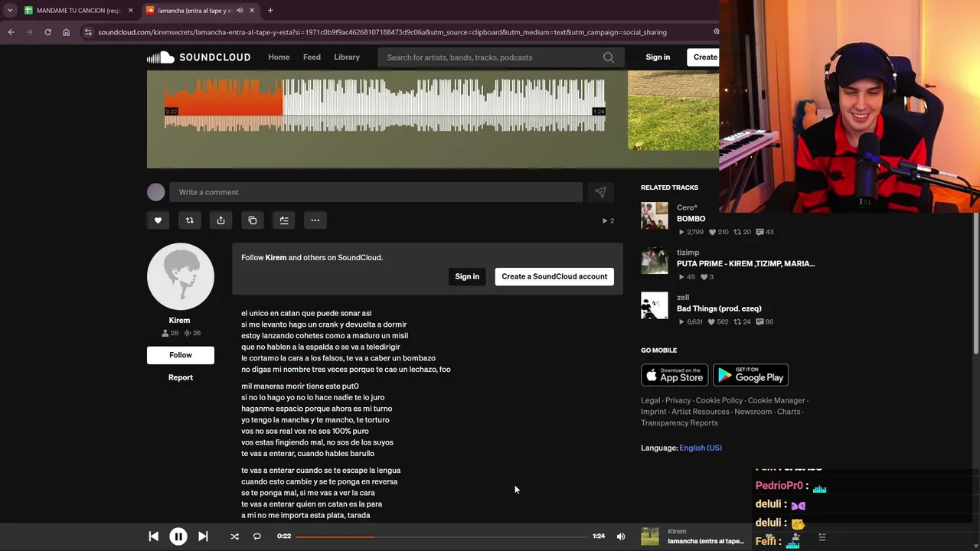Open related track BOMBO
Viewport: 980px width, 551px height.
pyautogui.click(x=691, y=219)
